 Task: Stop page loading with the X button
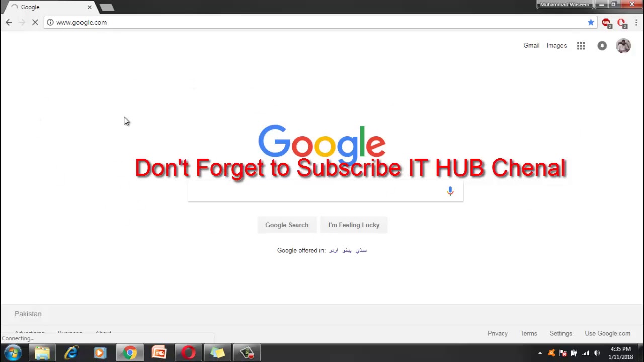35,22
